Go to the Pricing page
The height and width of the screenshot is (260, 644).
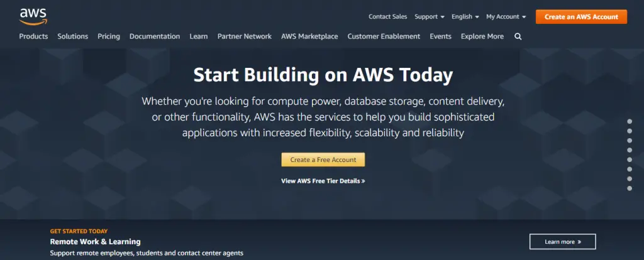109,36
